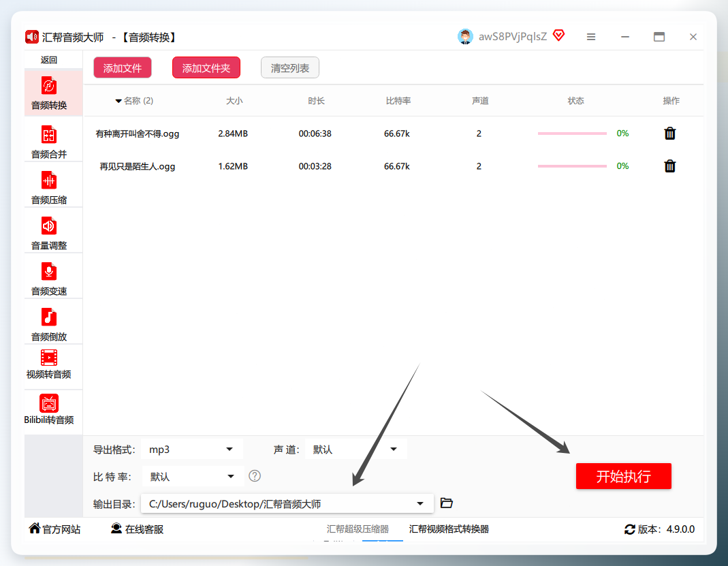The image size is (728, 566).
Task: Click the 在线客服 support agent icon
Action: point(116,529)
